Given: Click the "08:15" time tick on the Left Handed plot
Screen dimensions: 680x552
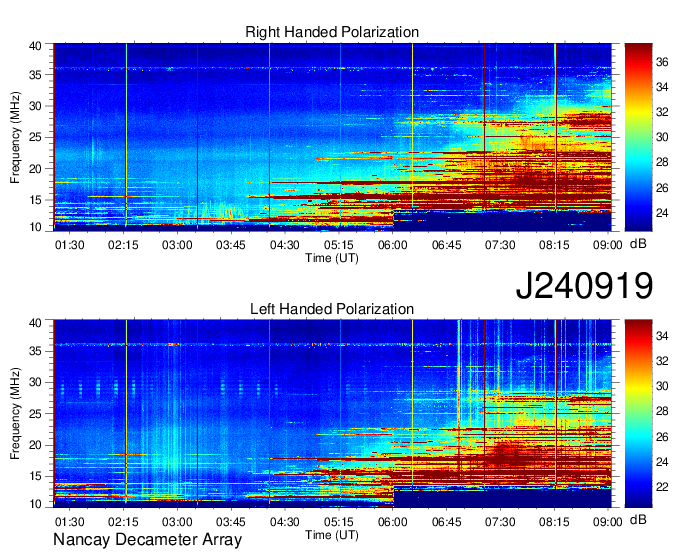Looking at the screenshot, I should [554, 522].
